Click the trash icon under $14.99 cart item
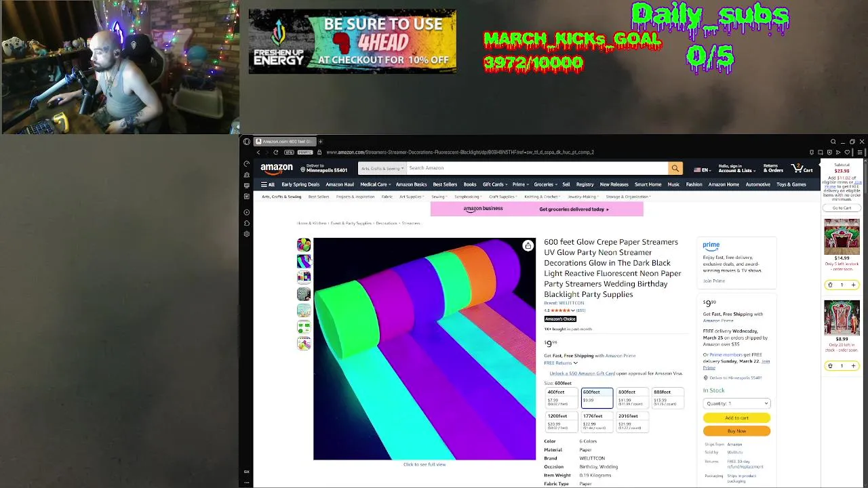This screenshot has height=488, width=868. tap(830, 285)
